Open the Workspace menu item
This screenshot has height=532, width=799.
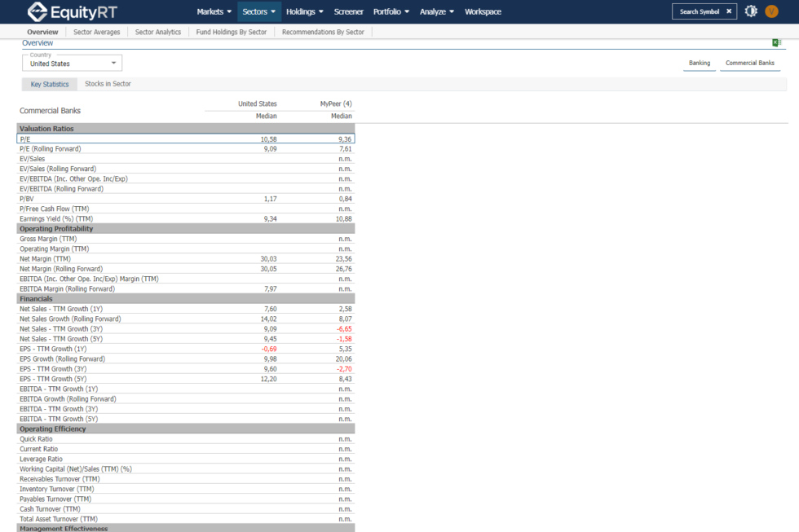pos(483,11)
